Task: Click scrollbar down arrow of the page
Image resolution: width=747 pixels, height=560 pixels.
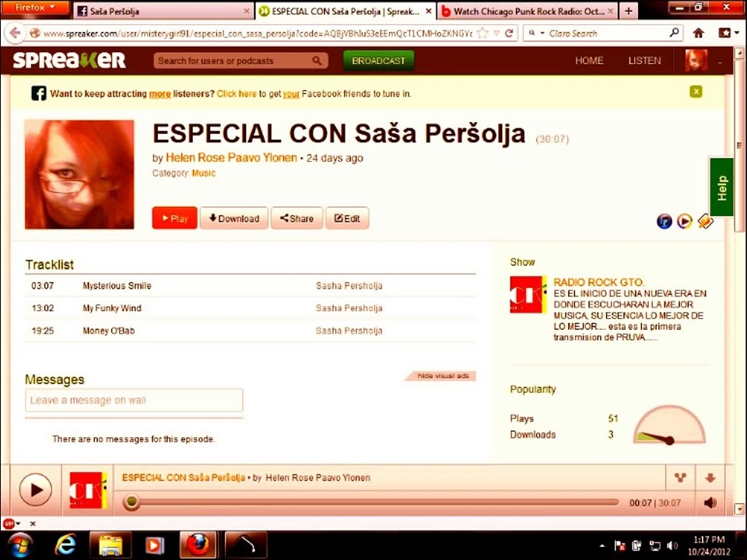Action: 739,509
